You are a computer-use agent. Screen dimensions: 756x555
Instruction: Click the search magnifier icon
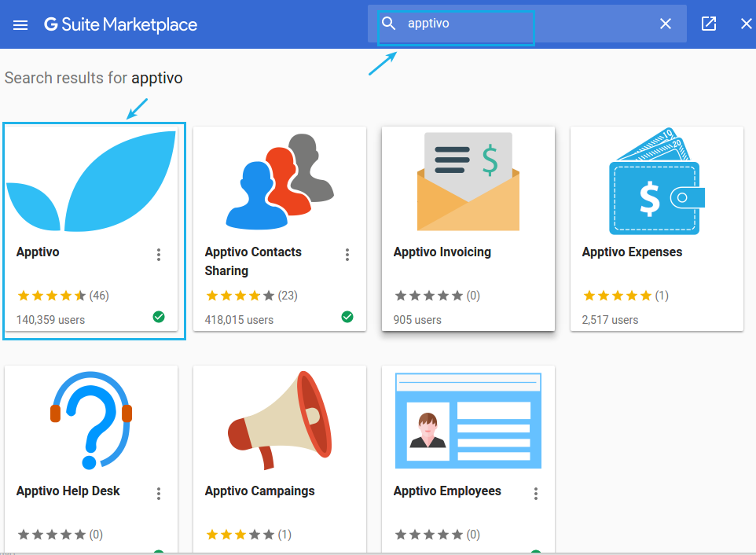tap(388, 23)
